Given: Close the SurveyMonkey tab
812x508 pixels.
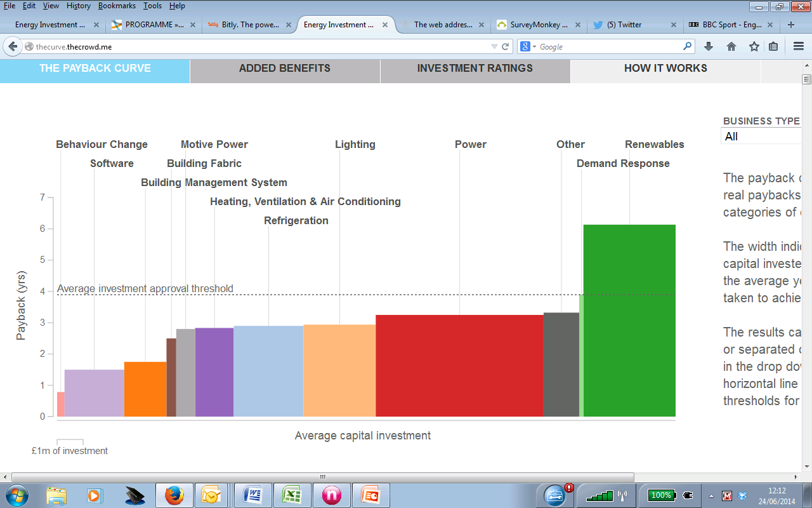Looking at the screenshot, I should (x=578, y=25).
